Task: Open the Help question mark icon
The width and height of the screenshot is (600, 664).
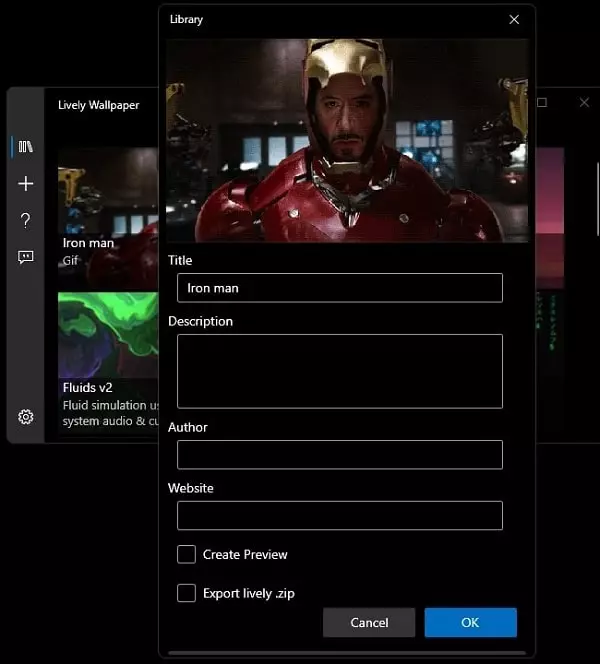Action: pyautogui.click(x=25, y=220)
